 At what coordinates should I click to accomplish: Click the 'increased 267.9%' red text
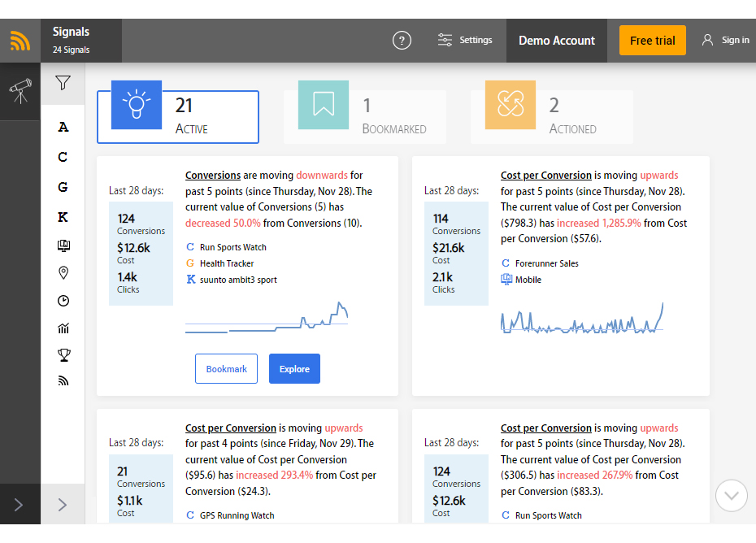tap(594, 475)
